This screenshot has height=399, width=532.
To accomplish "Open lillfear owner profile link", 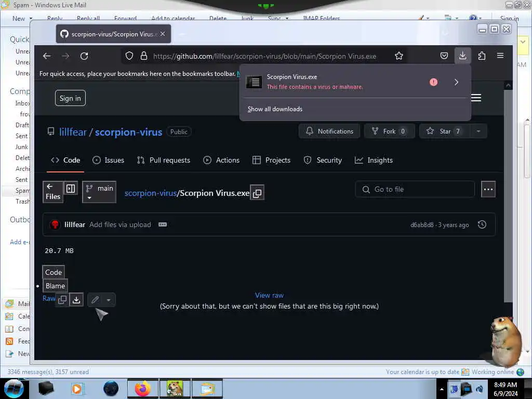I will 73,132.
